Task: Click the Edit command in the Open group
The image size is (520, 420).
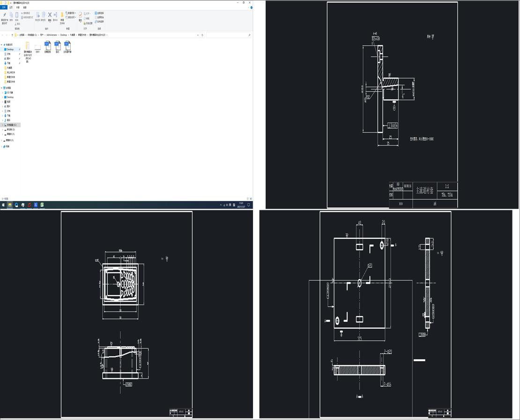Action: click(88, 19)
